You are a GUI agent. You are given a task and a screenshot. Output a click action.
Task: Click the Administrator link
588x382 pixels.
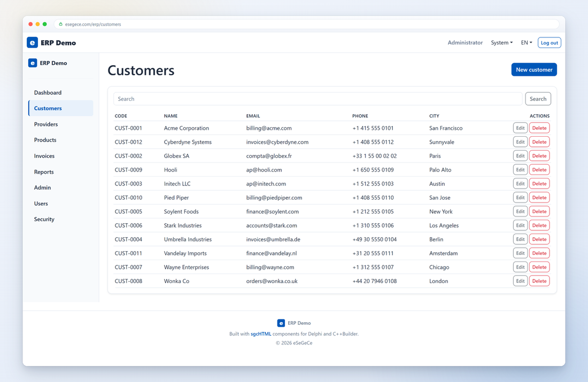pos(465,43)
